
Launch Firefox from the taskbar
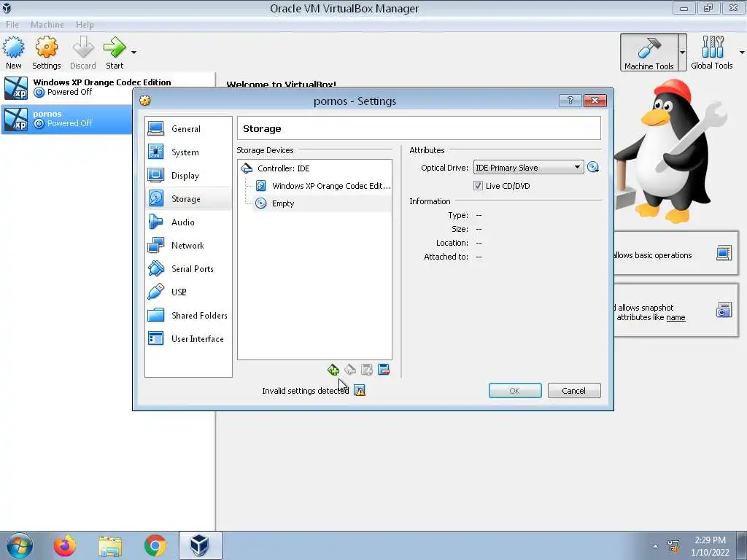[x=65, y=545]
